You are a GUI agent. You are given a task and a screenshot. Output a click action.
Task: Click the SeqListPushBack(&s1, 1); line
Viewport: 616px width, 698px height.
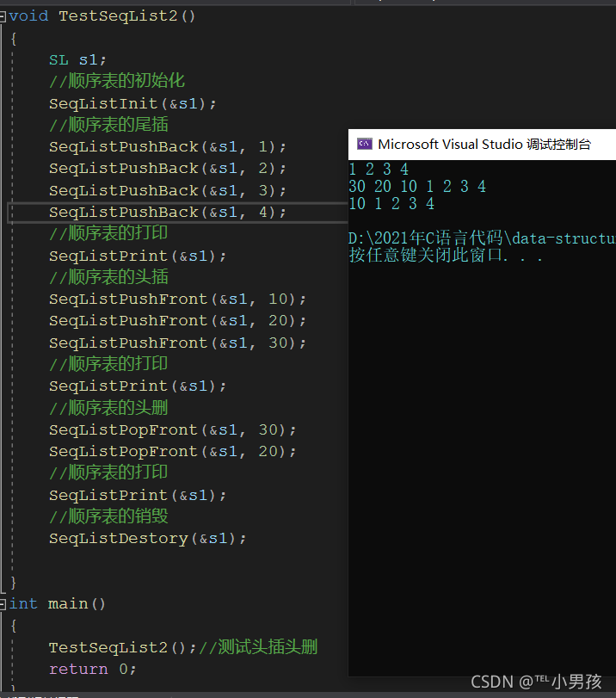[x=168, y=147]
